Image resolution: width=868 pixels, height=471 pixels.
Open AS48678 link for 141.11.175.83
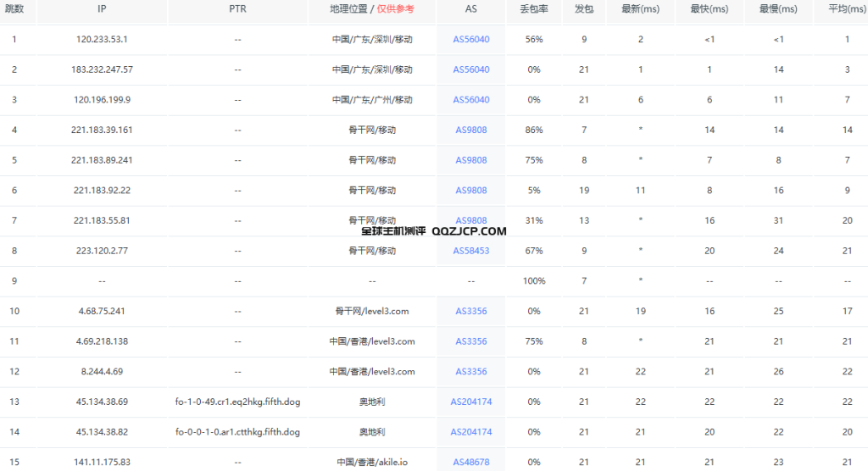pyautogui.click(x=471, y=463)
